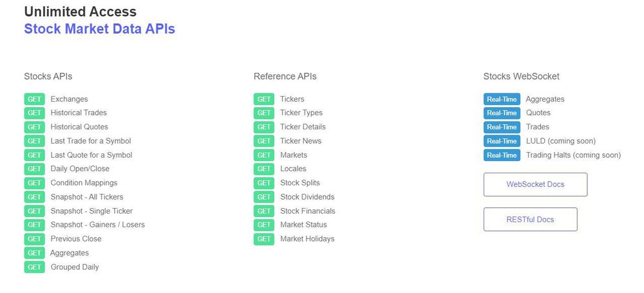Image resolution: width=644 pixels, height=293 pixels.
Task: Open the Last Trade for a Symbol link
Action: 91,141
